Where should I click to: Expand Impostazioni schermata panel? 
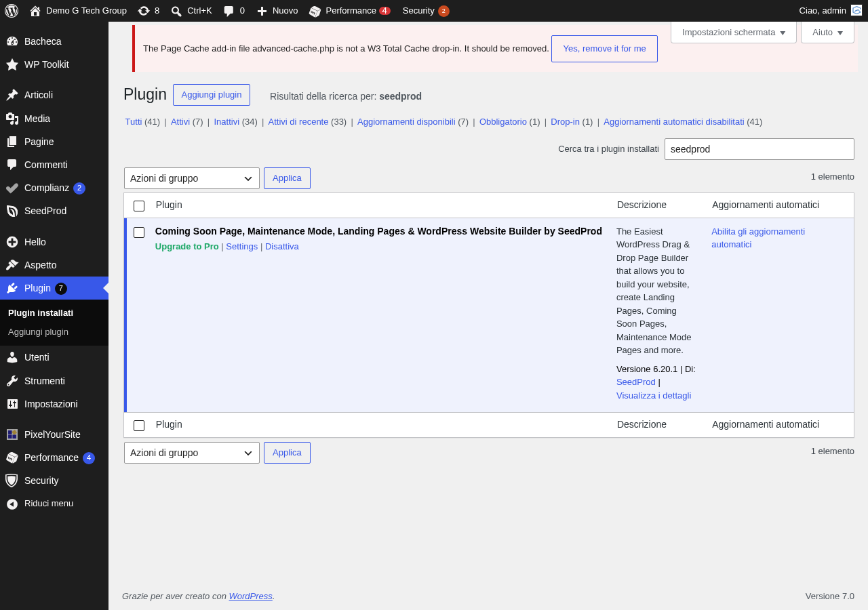click(x=734, y=32)
